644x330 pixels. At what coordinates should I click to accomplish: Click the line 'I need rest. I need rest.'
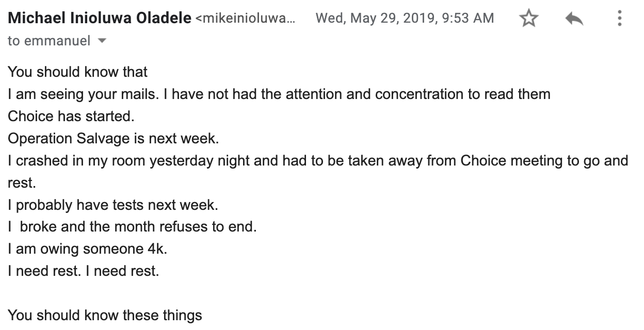[84, 271]
